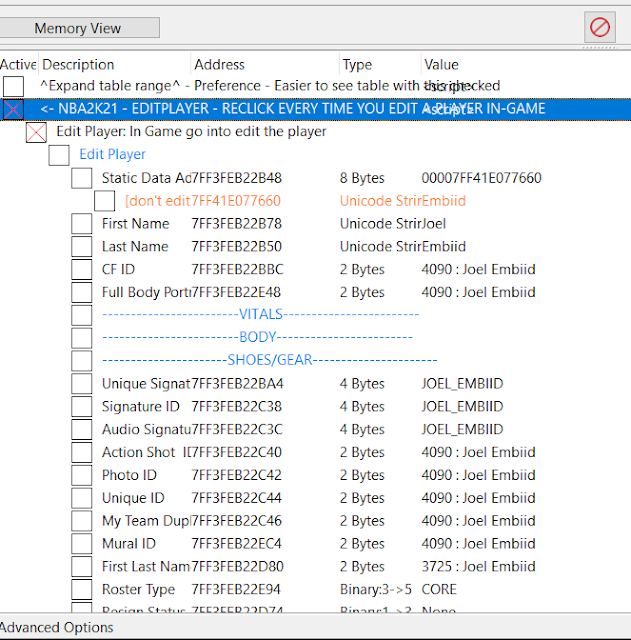Screen dimensions: 631x640
Task: Click Embiid value in Last Name row
Action: click(x=444, y=247)
